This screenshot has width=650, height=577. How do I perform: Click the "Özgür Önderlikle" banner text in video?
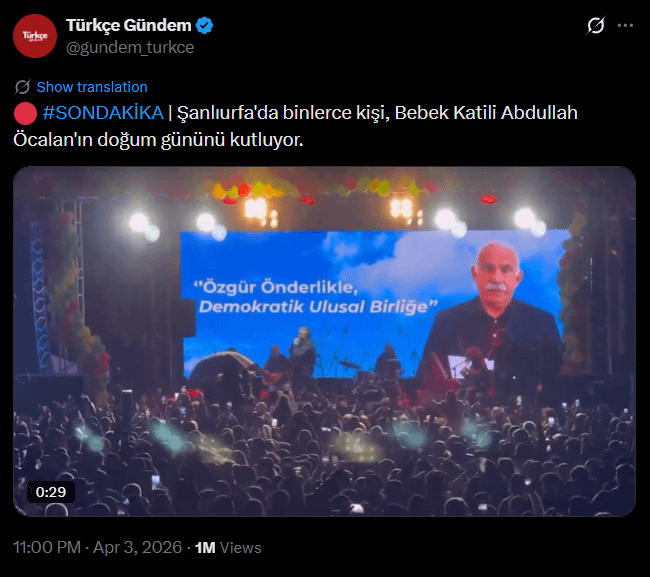point(276,287)
